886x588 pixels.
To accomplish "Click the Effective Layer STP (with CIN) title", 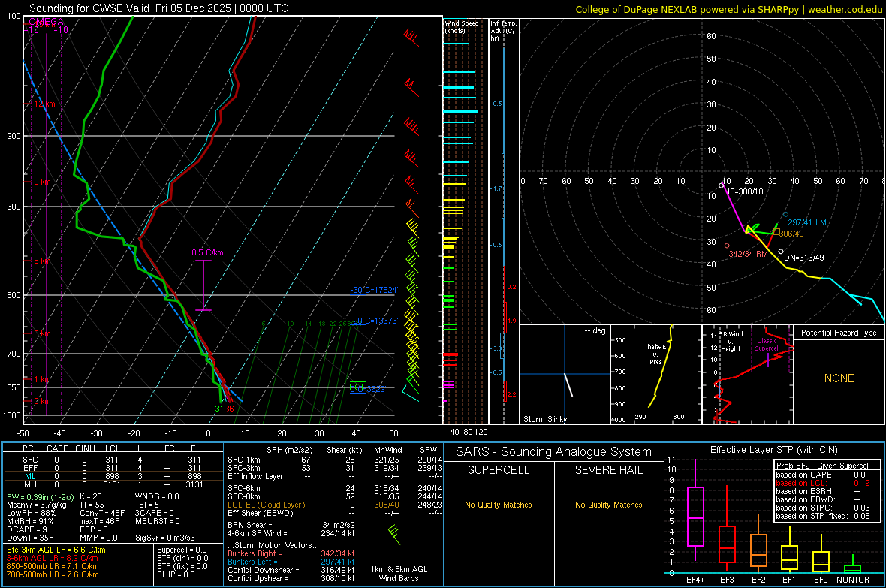I will point(773,450).
